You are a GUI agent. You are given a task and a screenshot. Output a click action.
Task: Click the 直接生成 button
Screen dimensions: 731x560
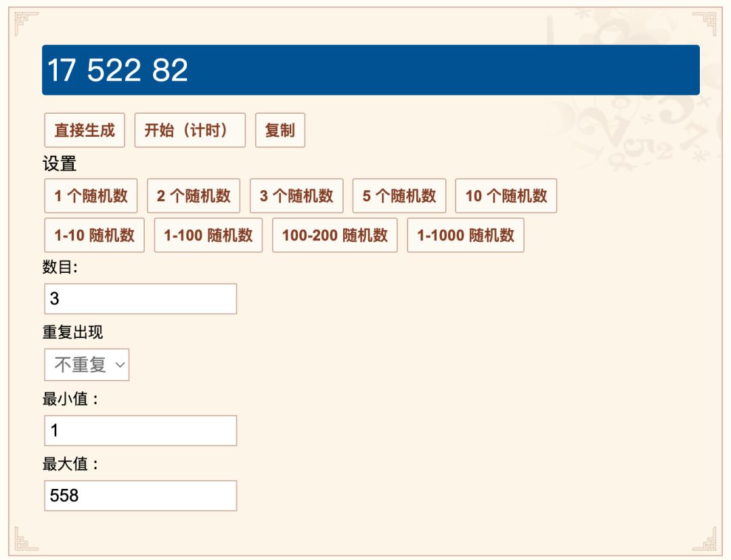[x=85, y=130]
